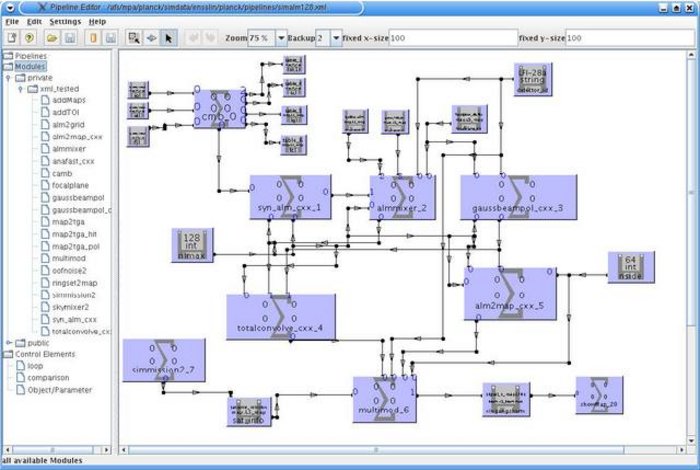Select the cmb_0 module node
This screenshot has width=700, height=470.
tap(220, 109)
